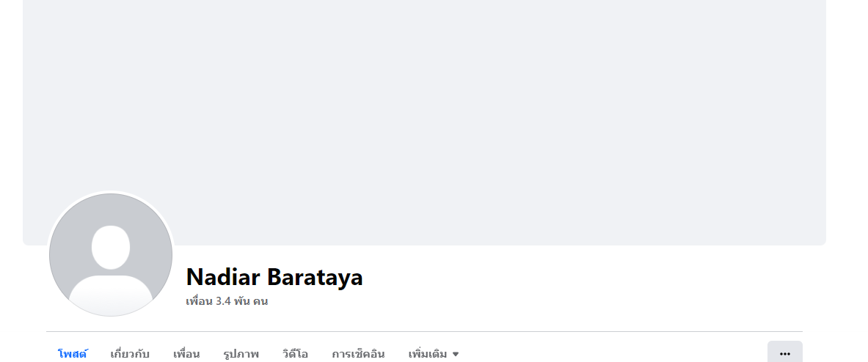The image size is (868, 362).
Task: Show the การเช็คอิน tab
Action: (x=358, y=354)
